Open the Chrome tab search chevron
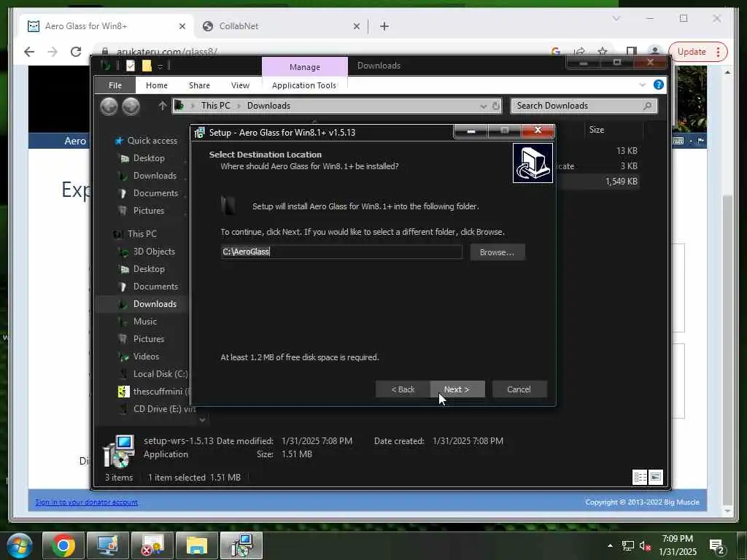 [616, 18]
